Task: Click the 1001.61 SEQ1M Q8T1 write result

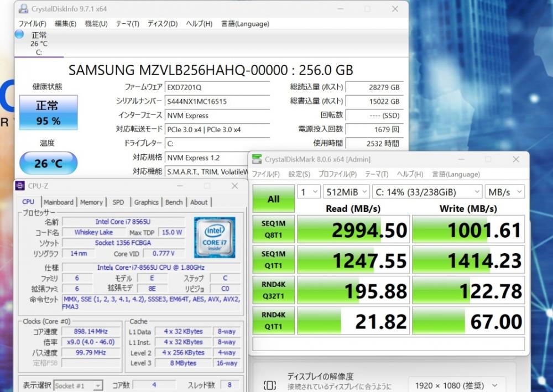Action: tap(468, 229)
